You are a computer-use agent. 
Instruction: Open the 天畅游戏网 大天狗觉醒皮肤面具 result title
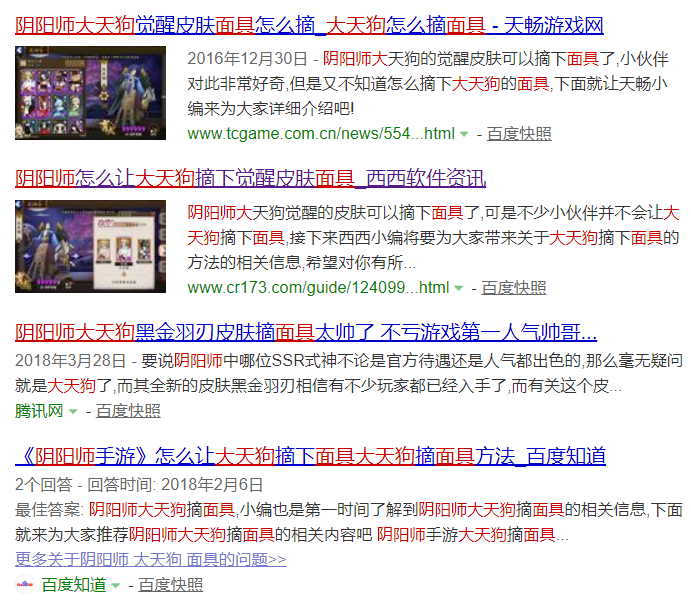point(309,25)
